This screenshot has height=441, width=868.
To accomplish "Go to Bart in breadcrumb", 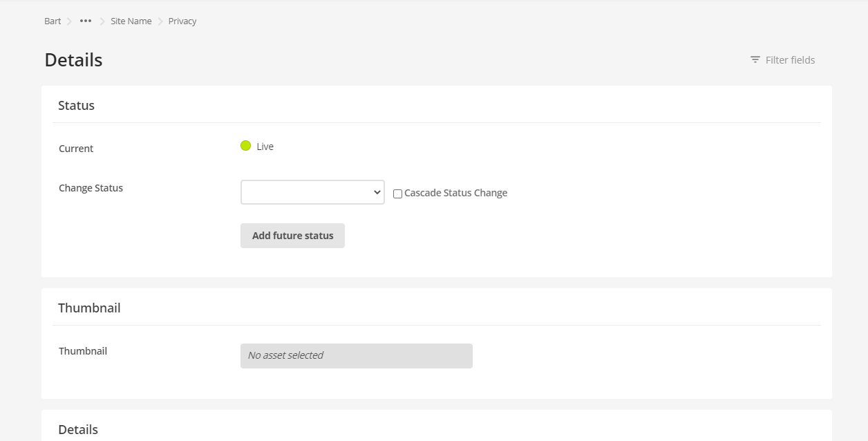I will coord(53,21).
